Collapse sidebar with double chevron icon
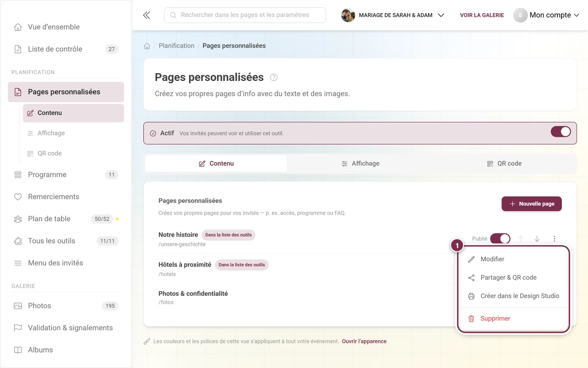 tap(147, 15)
